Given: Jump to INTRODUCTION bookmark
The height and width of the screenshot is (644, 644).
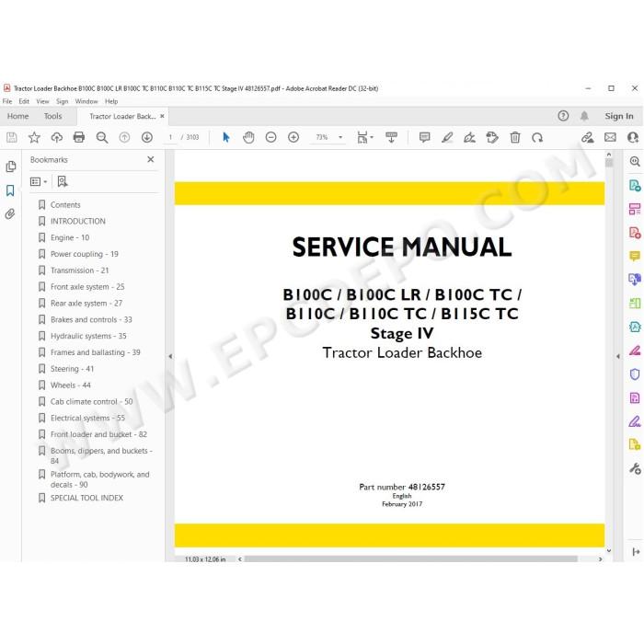Looking at the screenshot, I should [78, 221].
